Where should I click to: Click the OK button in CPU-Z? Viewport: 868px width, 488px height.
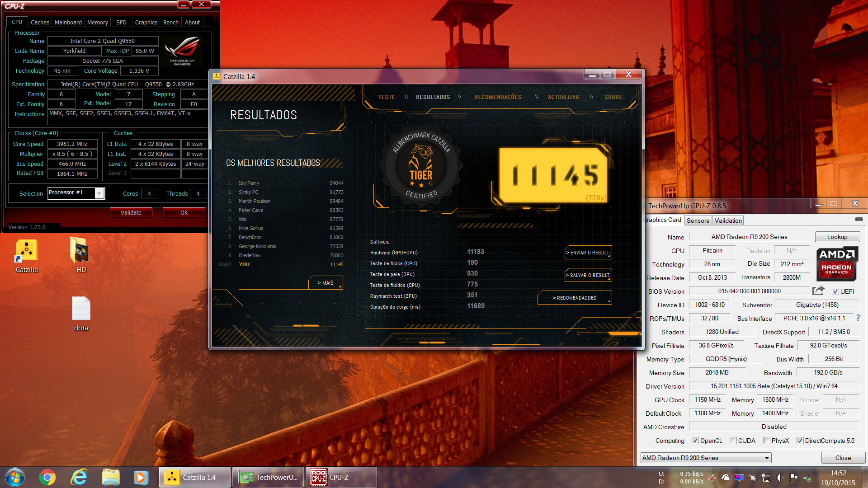184,212
